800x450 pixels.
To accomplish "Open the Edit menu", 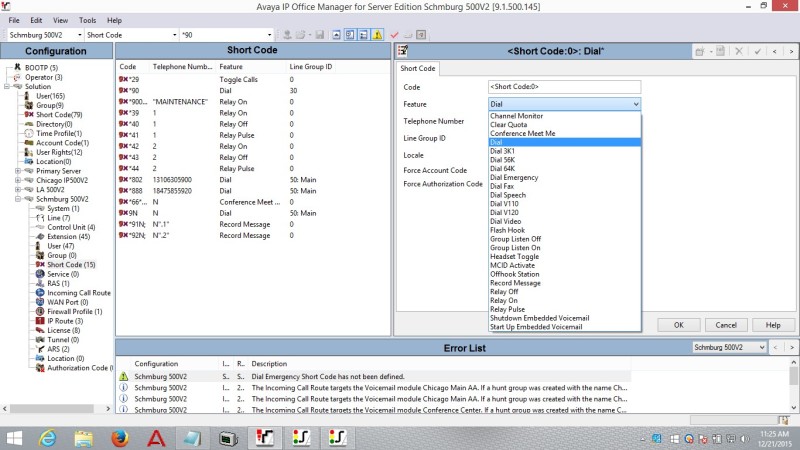I will point(36,20).
